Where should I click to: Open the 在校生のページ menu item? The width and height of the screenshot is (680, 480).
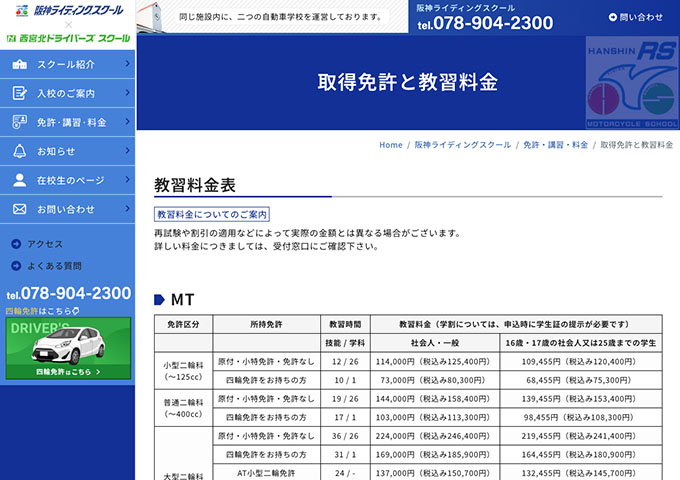[x=67, y=180]
